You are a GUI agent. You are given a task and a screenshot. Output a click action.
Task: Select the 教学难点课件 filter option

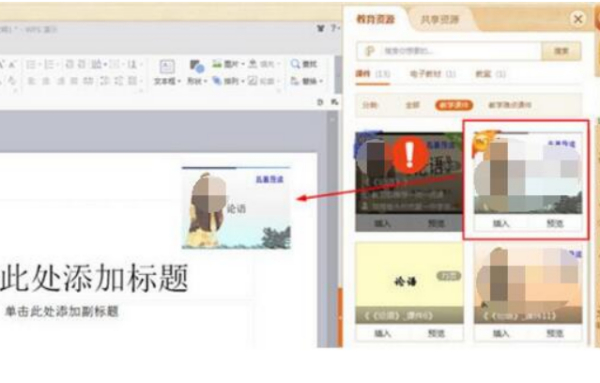(x=510, y=105)
